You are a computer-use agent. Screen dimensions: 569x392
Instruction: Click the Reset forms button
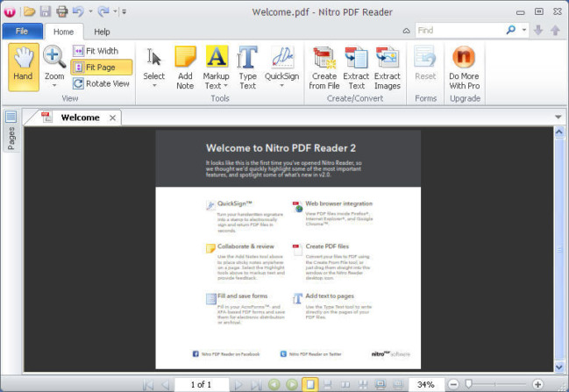[x=425, y=63]
